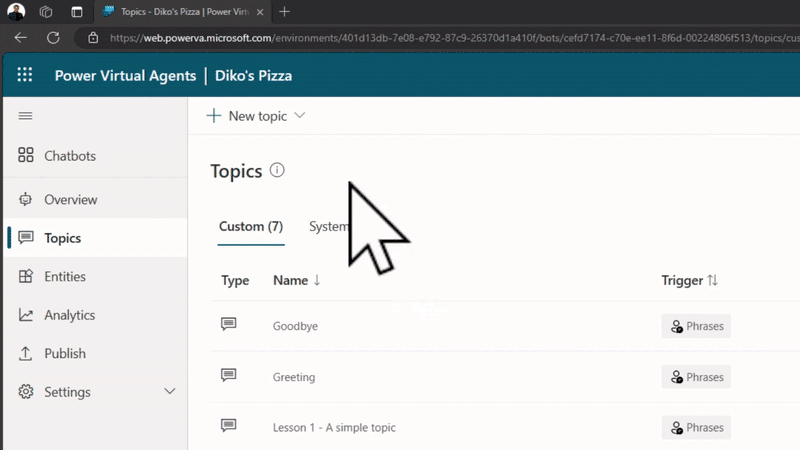Open the Goodbye topic
The width and height of the screenshot is (800, 450).
pos(295,326)
